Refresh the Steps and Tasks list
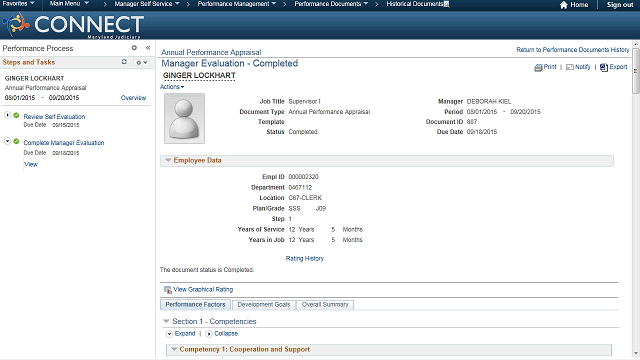The height and width of the screenshot is (360, 640). [x=124, y=62]
